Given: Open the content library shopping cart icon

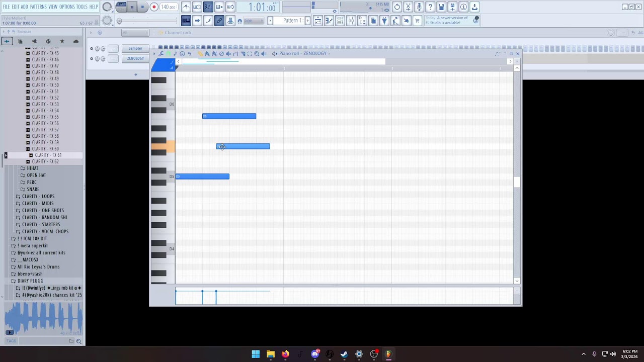Looking at the screenshot, I should tap(417, 21).
